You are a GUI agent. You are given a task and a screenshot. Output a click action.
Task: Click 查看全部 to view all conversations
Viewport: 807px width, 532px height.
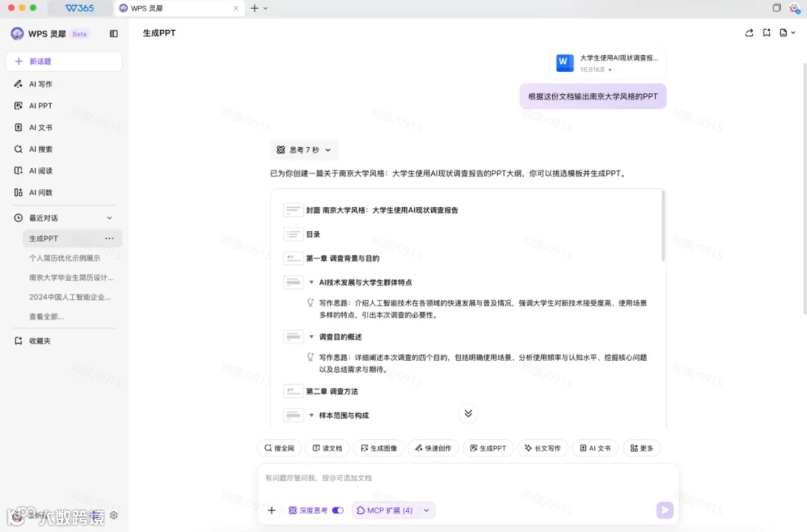[46, 316]
